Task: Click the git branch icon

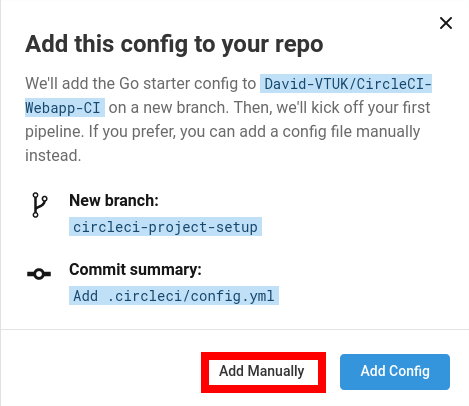Action: 39,205
